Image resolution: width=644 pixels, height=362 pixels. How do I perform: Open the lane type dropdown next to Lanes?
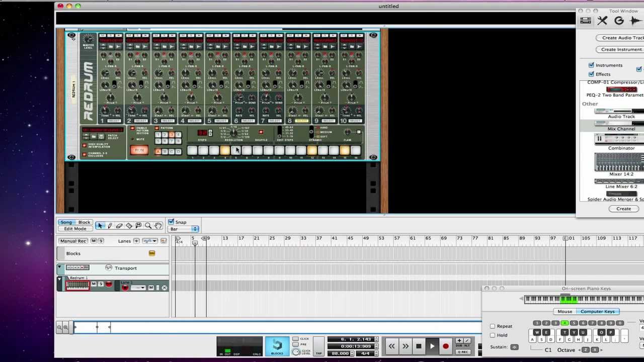pos(149,241)
